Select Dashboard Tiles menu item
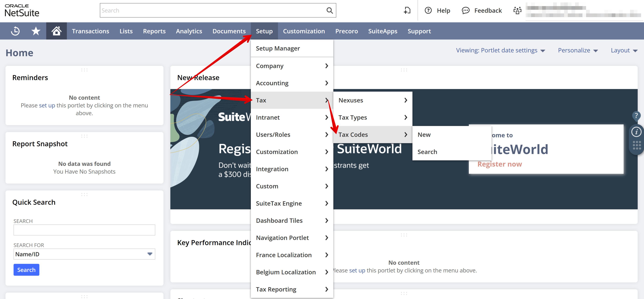 tap(292, 221)
